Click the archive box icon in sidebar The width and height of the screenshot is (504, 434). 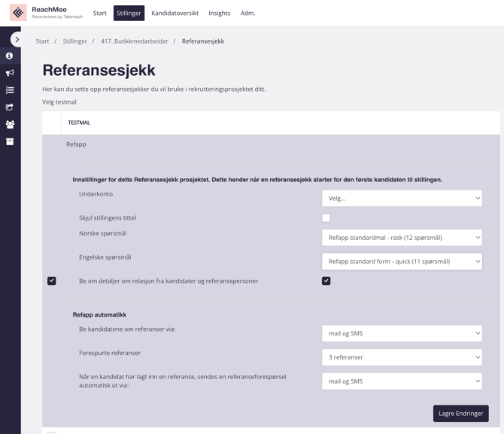[10, 141]
